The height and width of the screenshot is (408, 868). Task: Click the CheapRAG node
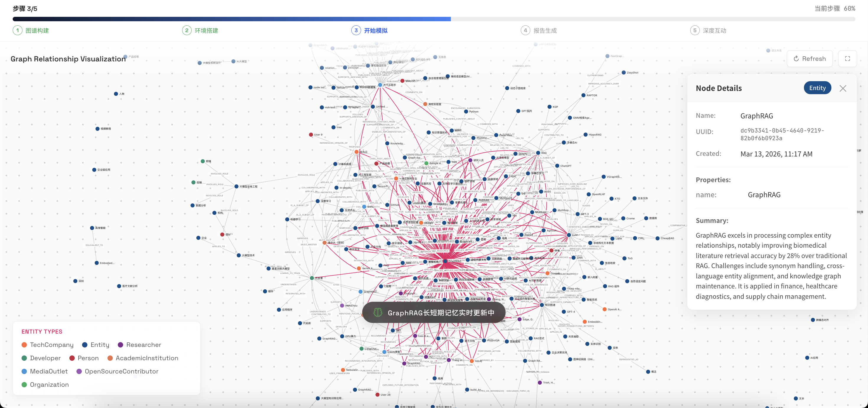657,239
